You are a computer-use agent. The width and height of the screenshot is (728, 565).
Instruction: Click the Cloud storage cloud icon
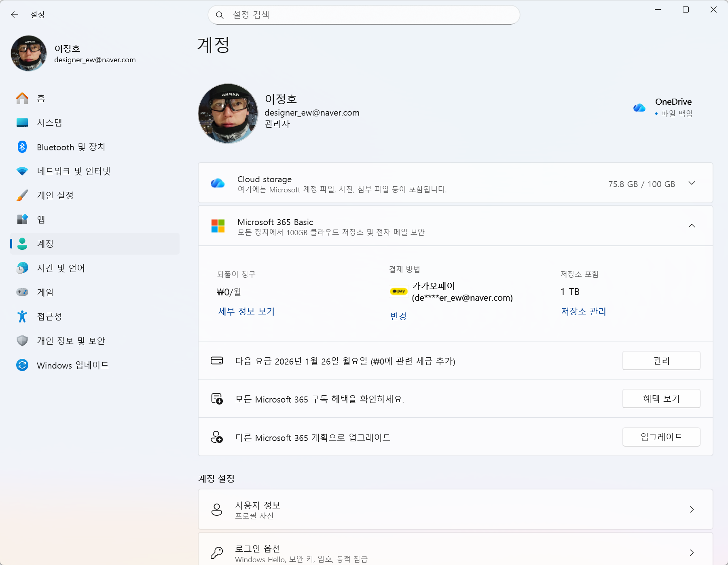[x=218, y=183]
